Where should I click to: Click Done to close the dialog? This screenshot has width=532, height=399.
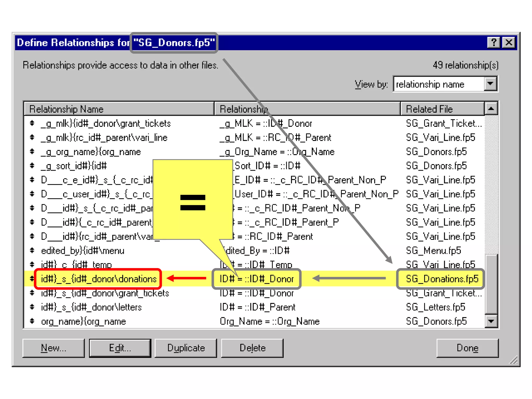(x=467, y=348)
